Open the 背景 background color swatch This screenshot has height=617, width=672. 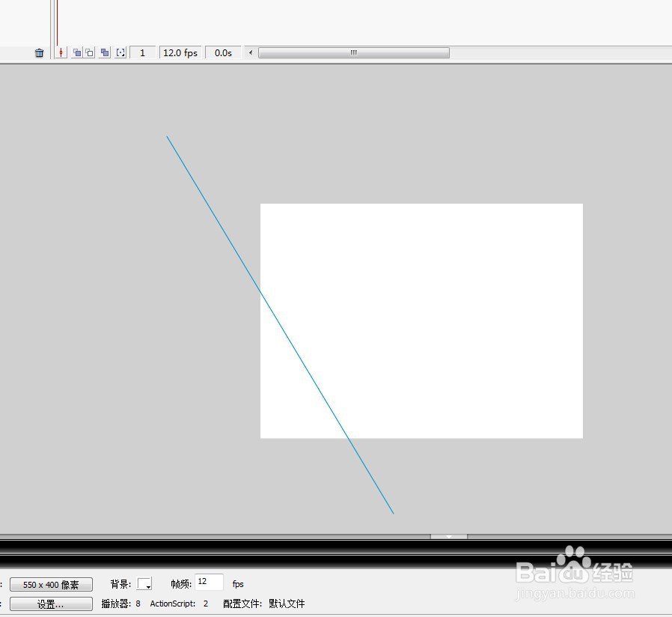(144, 583)
